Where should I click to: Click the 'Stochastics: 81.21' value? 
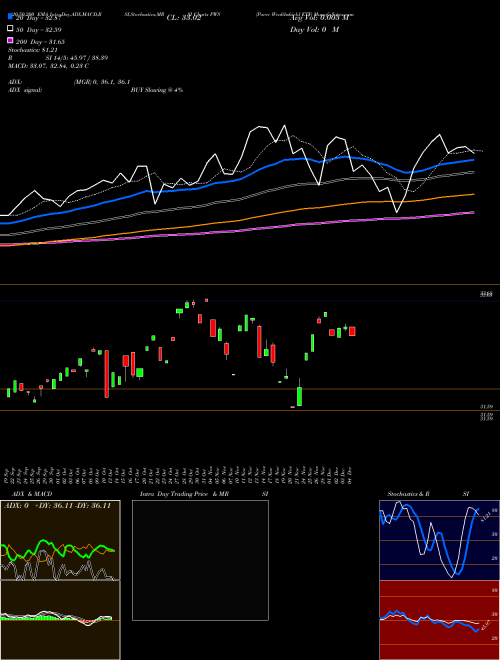(32, 50)
